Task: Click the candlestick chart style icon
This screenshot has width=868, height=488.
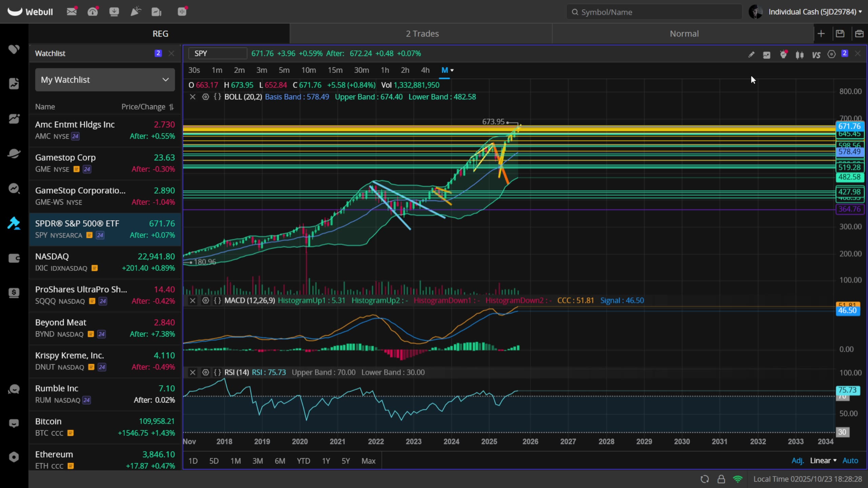Action: click(800, 54)
